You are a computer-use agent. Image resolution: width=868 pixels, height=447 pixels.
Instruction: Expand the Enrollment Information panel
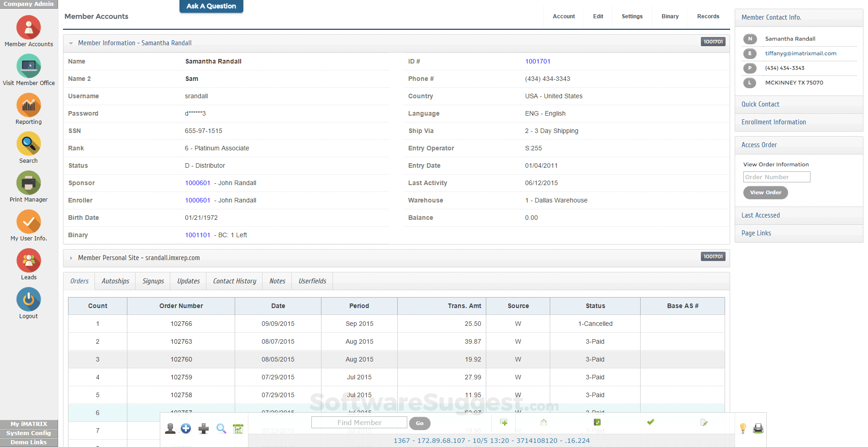click(773, 122)
